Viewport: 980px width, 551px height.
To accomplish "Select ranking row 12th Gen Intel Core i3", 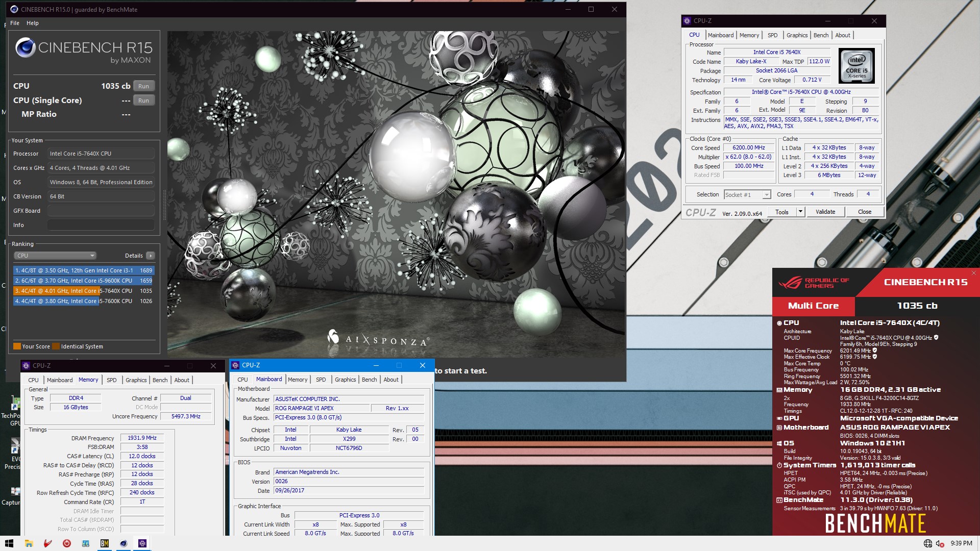I will (x=84, y=270).
